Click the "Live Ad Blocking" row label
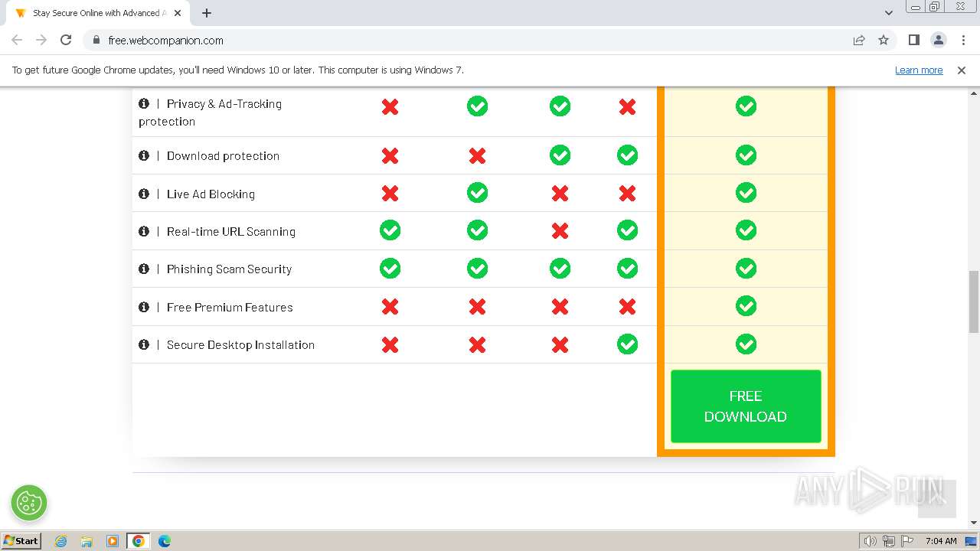 point(211,194)
